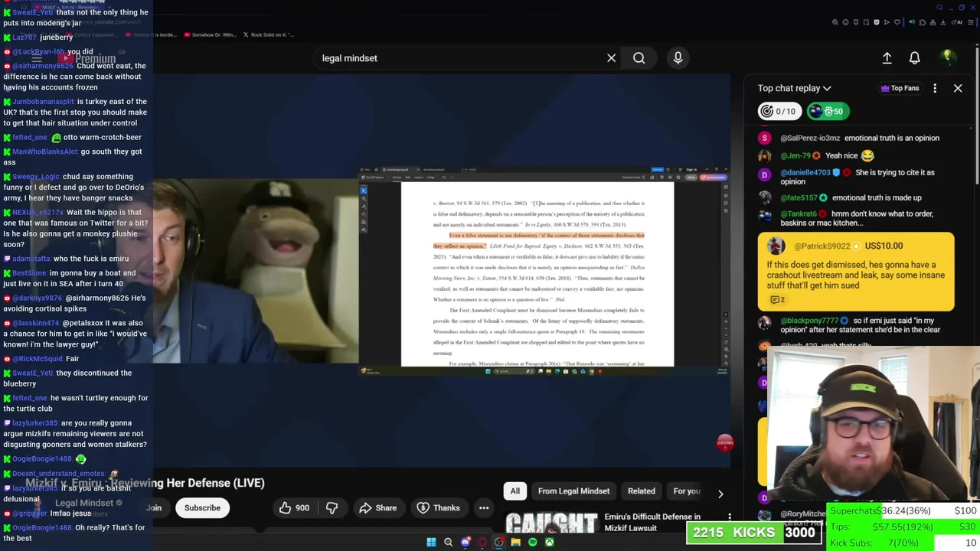The image size is (980, 551).
Task: Click the Opera emoji toolbar icon
Action: pyautogui.click(x=845, y=22)
